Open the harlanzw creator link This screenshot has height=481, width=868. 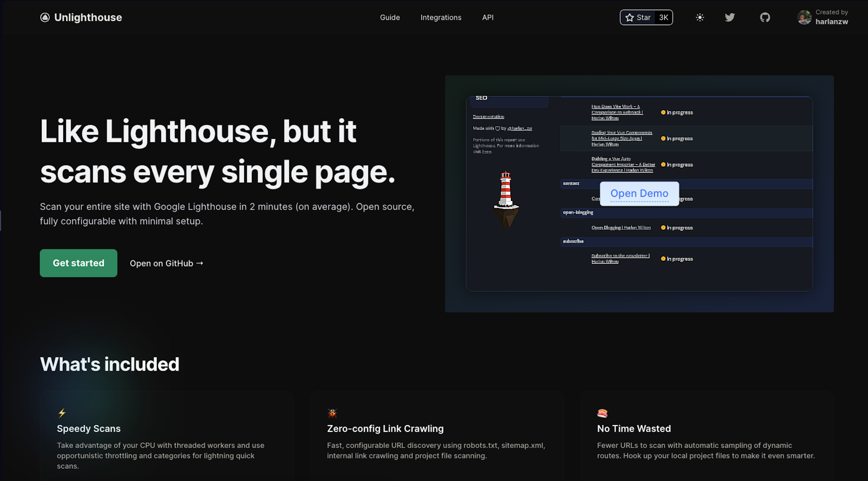tap(831, 21)
